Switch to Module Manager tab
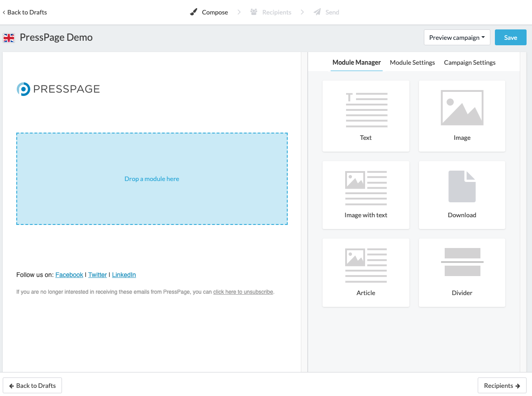This screenshot has height=396, width=532. pos(356,62)
